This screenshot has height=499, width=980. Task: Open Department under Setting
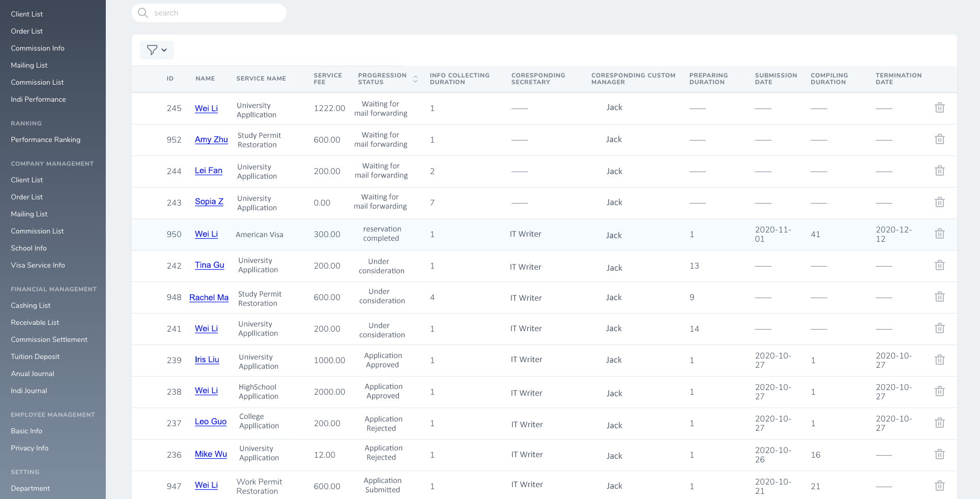30,488
